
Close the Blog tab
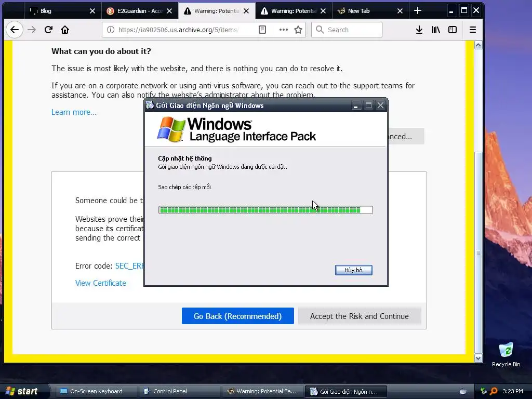92,11
